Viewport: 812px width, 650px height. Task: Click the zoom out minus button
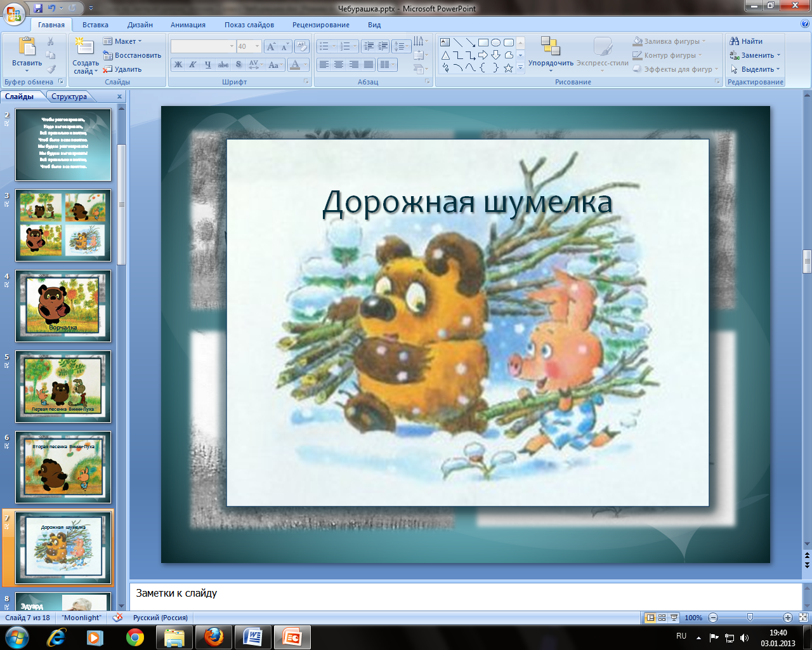coord(713,618)
